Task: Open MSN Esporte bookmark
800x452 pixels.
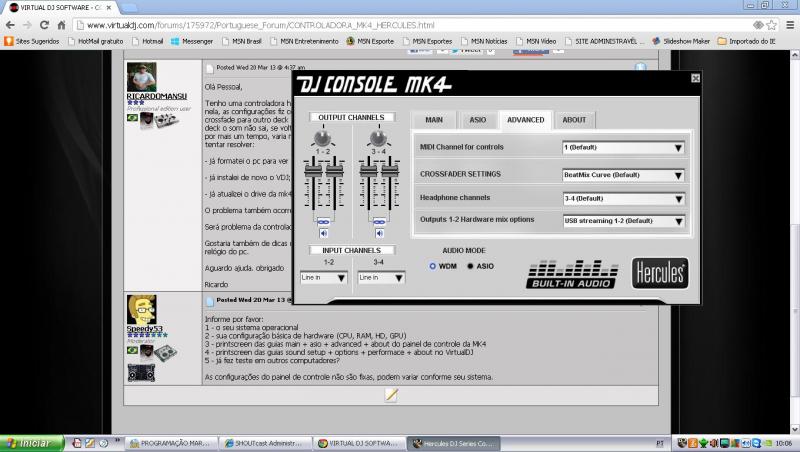Action: pyautogui.click(x=370, y=41)
